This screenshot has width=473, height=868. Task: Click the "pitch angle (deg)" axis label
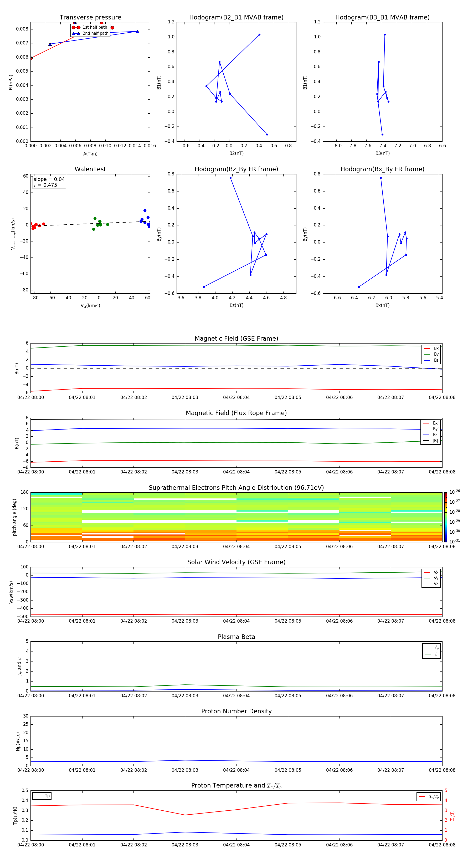coord(14,517)
